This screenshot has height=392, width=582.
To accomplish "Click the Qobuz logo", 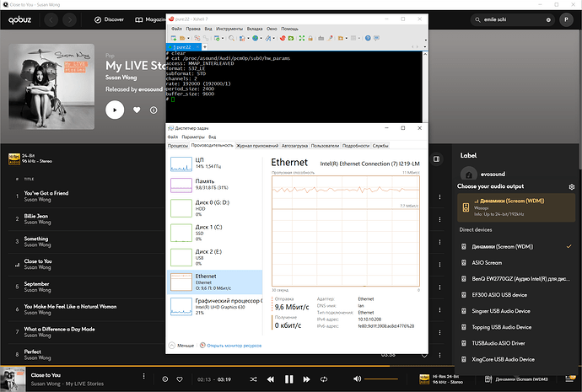I will coord(20,19).
